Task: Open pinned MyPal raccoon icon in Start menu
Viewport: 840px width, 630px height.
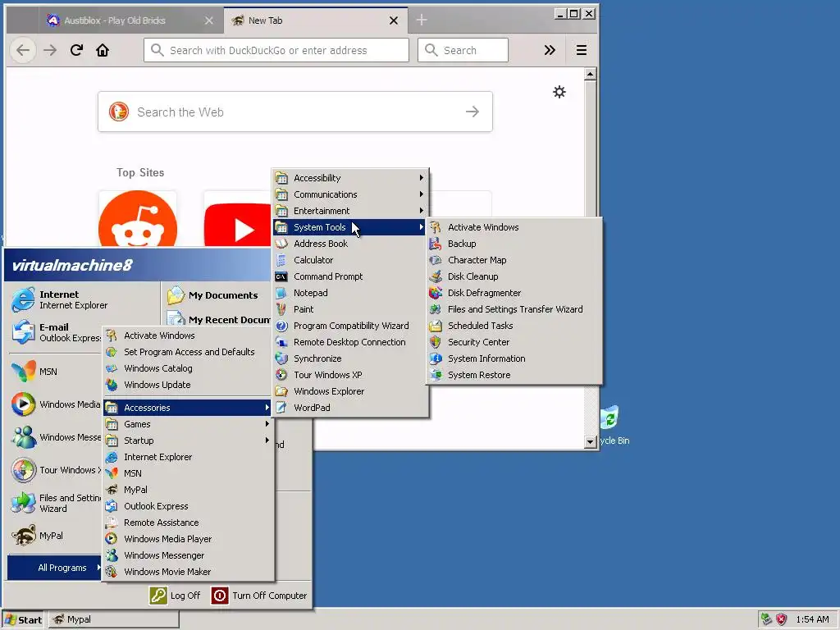Action: [x=24, y=536]
